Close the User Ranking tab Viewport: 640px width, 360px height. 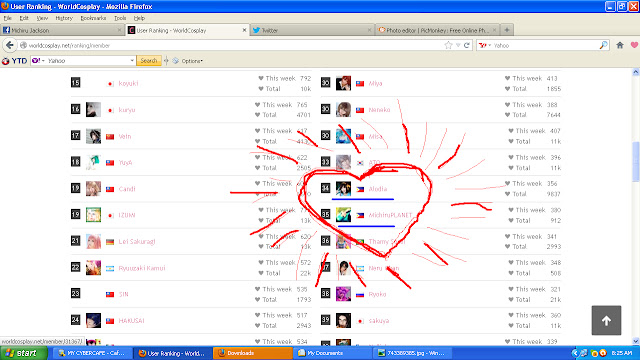point(244,30)
